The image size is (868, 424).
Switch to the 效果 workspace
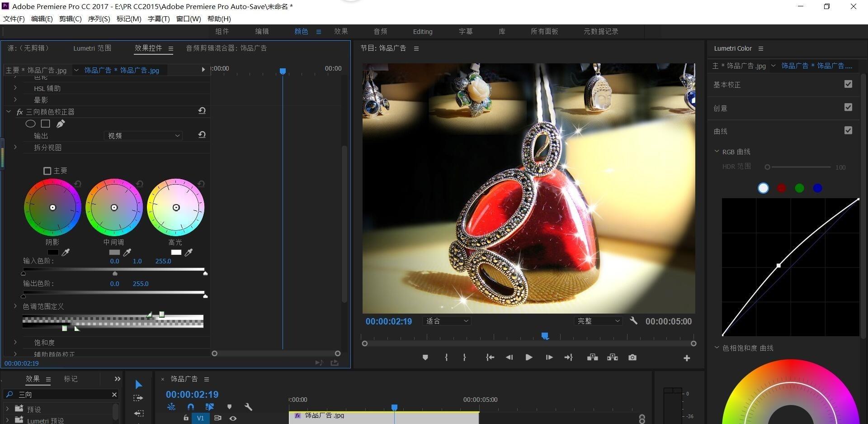click(x=341, y=31)
